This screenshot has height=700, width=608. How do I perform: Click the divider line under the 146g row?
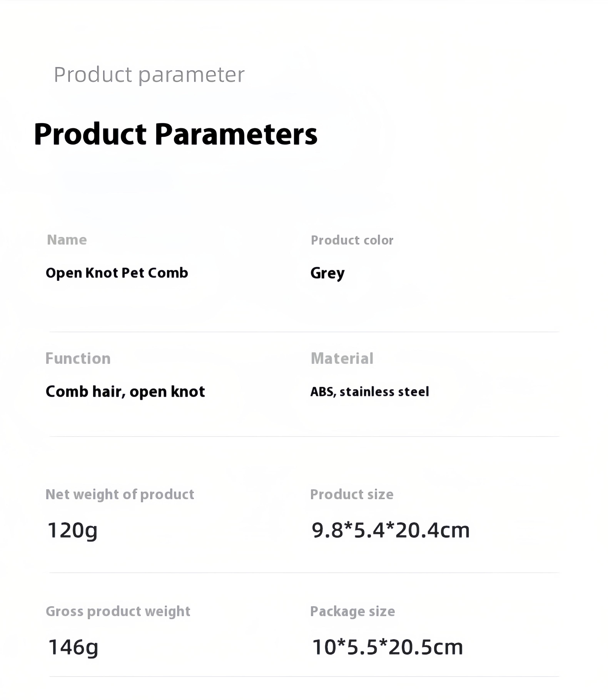(304, 677)
